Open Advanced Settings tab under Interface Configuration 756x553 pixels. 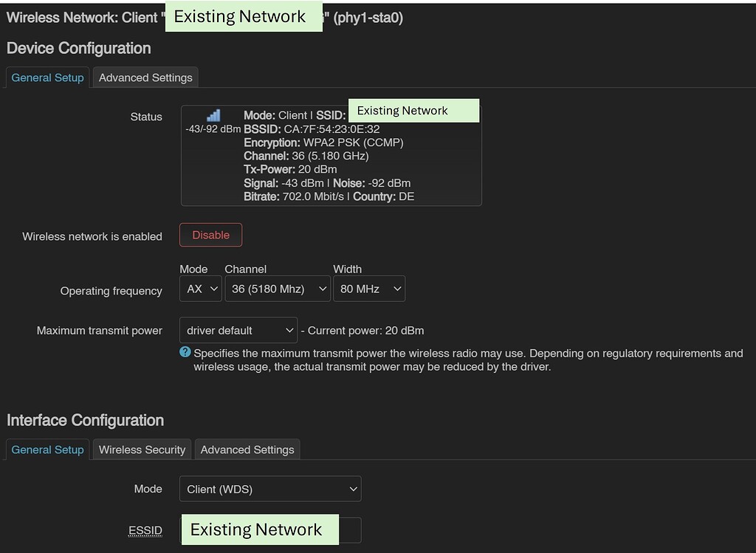(247, 449)
